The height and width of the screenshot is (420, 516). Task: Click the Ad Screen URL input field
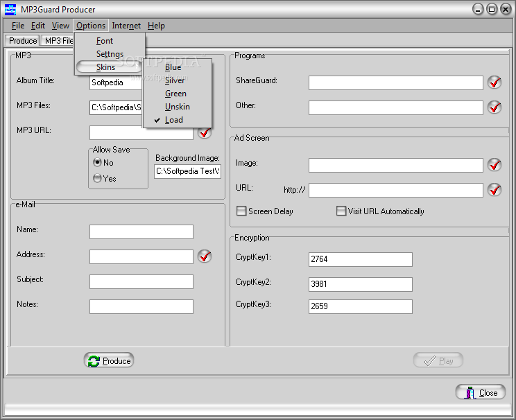[x=396, y=190]
